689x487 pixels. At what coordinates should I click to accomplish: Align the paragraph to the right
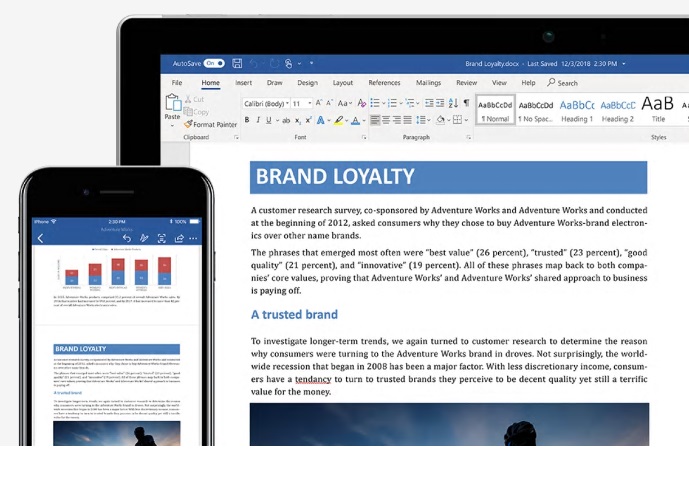click(x=397, y=120)
